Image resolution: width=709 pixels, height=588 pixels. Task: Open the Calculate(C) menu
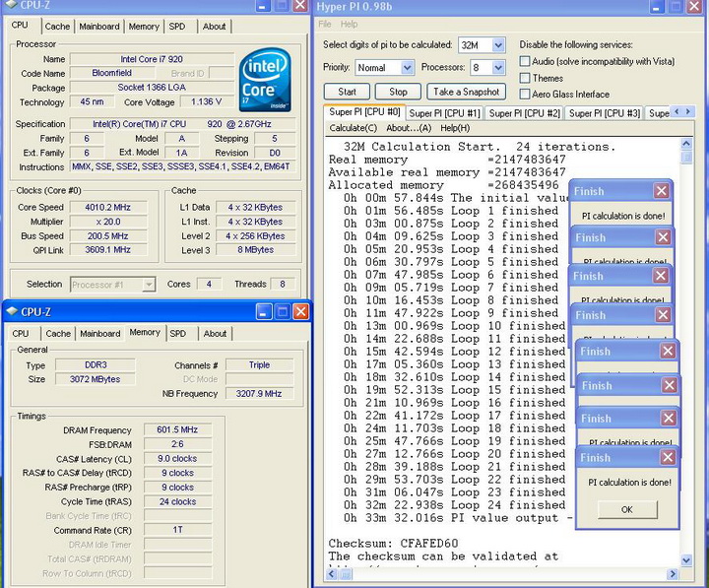(353, 128)
